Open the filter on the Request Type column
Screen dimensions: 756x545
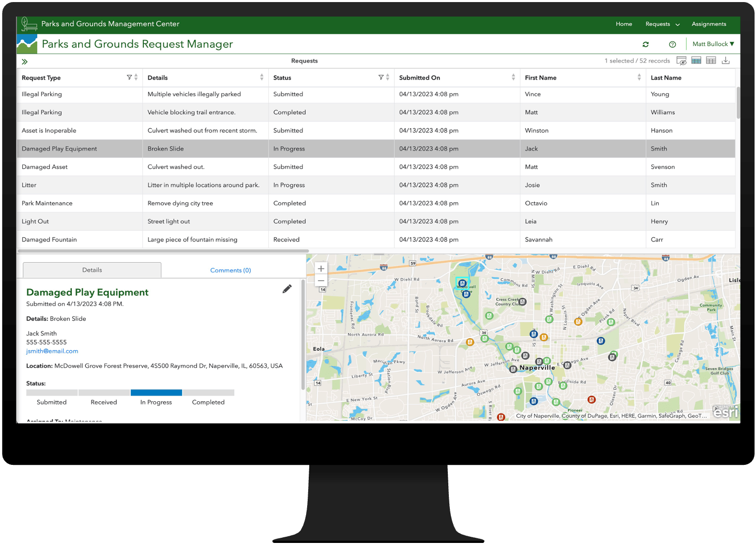point(129,77)
